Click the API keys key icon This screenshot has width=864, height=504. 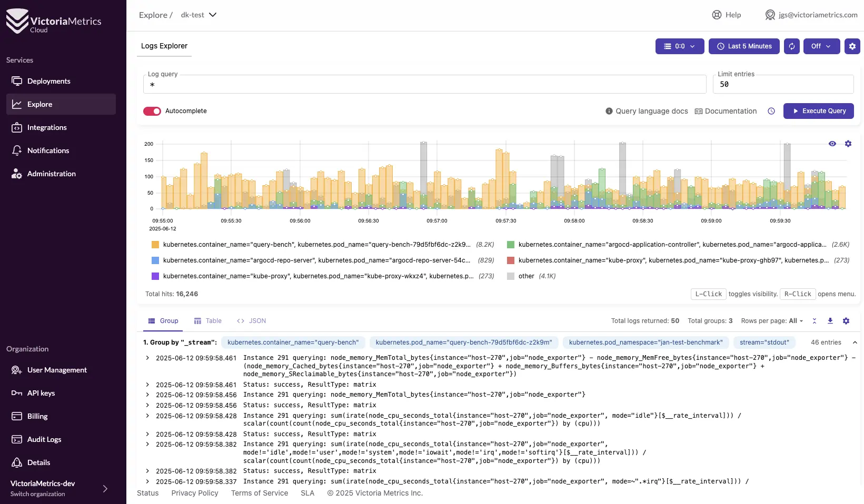[x=17, y=393]
